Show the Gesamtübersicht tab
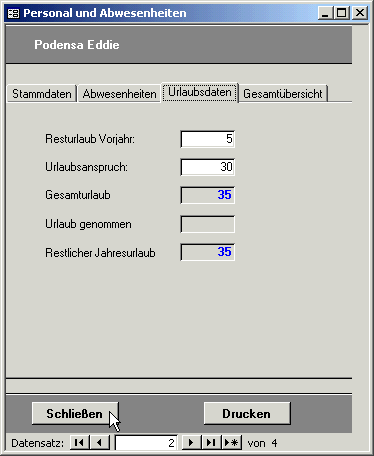The width and height of the screenshot is (374, 456). [x=283, y=94]
